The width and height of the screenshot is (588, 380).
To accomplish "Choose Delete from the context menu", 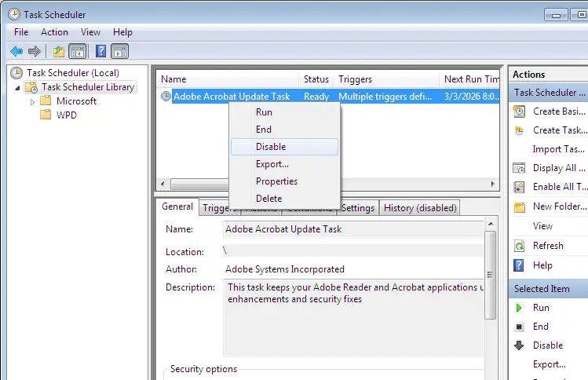I will (285, 199).
